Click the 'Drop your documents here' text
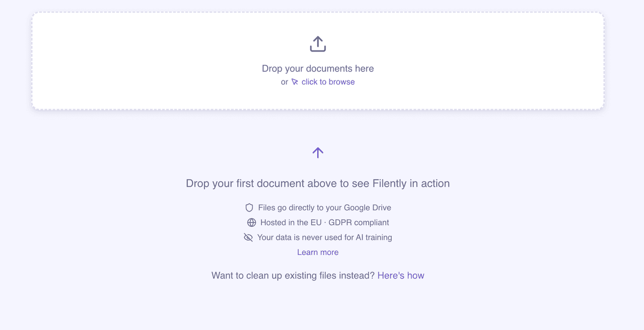The width and height of the screenshot is (644, 330). [x=318, y=69]
